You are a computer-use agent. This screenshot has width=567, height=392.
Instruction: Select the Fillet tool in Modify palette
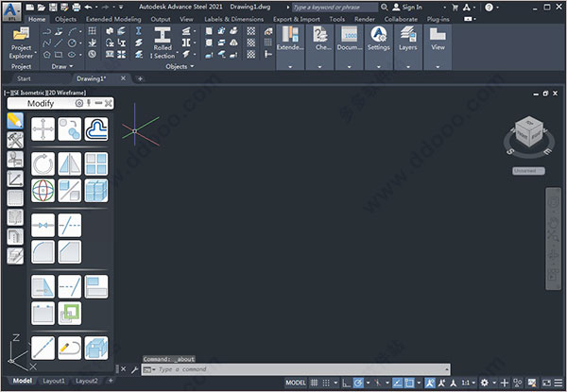pos(43,252)
